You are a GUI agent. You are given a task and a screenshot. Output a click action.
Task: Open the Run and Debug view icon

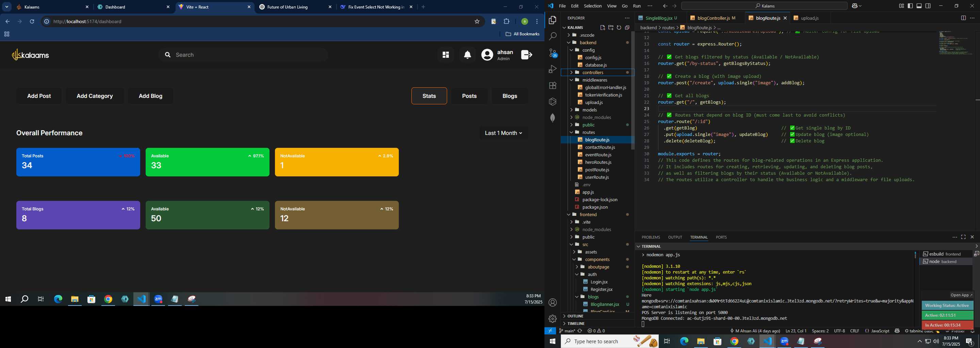coord(552,69)
